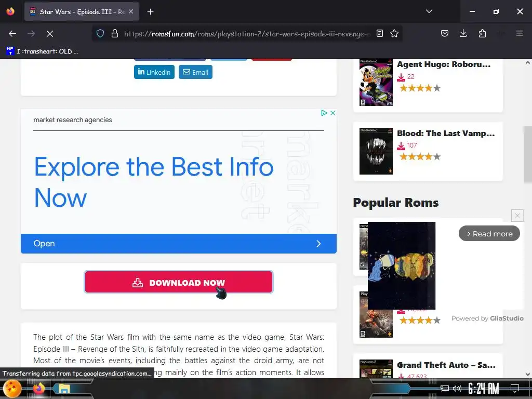This screenshot has width=532, height=399.
Task: Open the notification center icon
Action: coord(515,389)
